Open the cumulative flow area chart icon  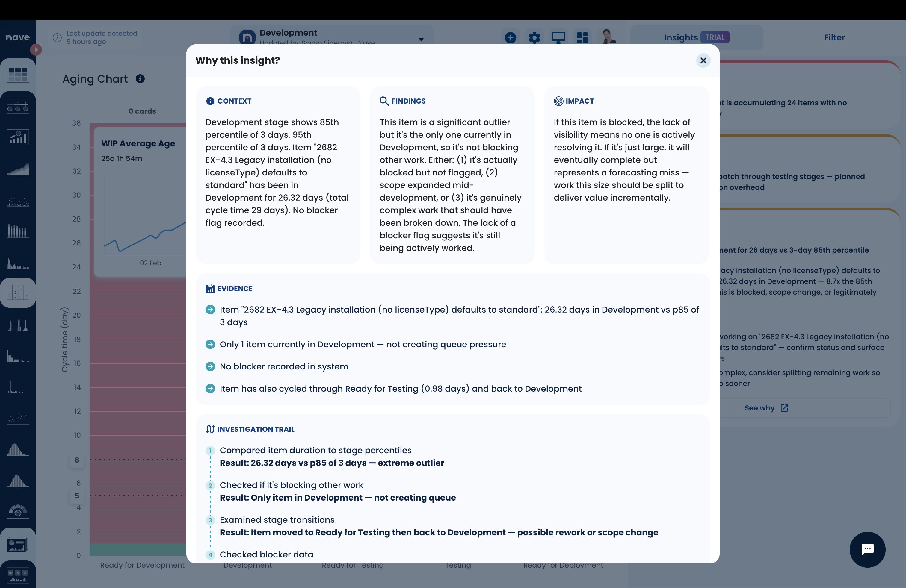[x=18, y=169]
